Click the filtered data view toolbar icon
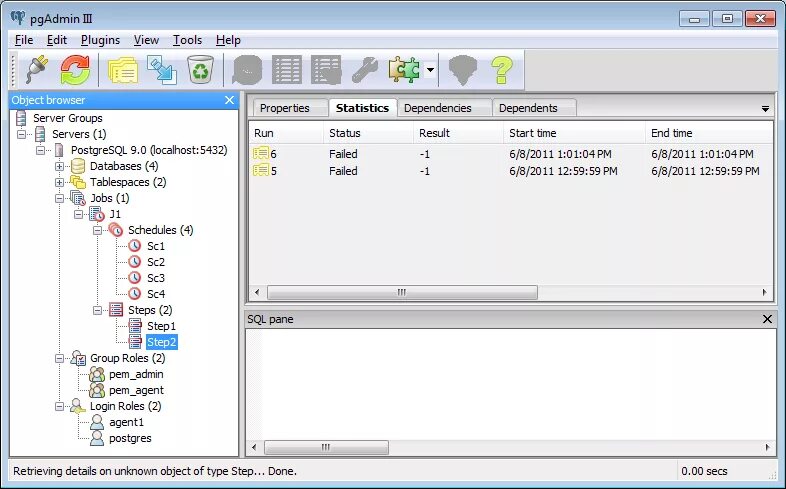 [326, 70]
